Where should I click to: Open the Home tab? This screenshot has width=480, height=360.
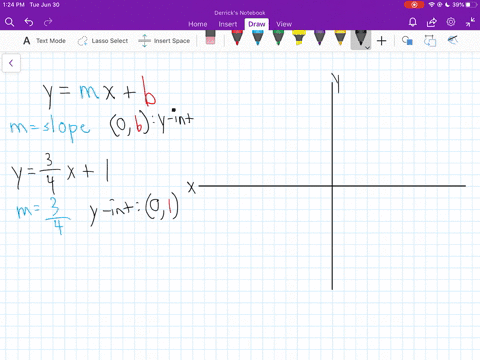tap(198, 24)
